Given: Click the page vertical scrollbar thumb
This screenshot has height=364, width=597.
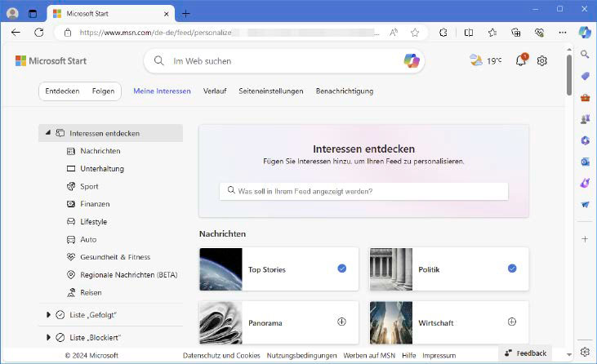Looking at the screenshot, I should [x=569, y=74].
